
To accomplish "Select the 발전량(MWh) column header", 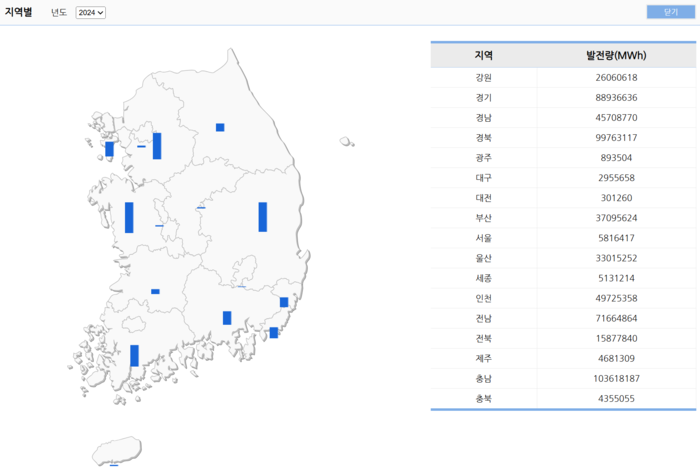I will point(616,55).
